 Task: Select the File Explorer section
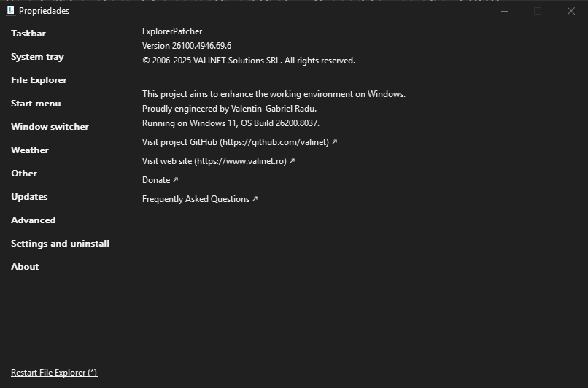[x=39, y=80]
